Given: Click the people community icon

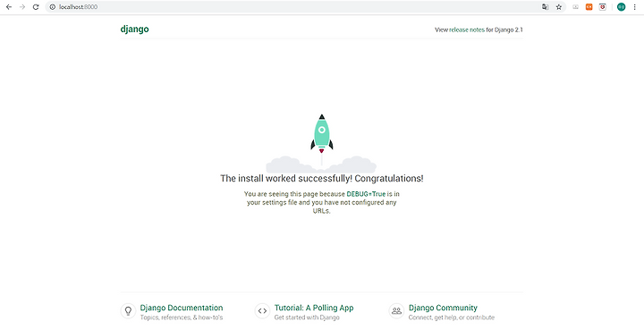Looking at the screenshot, I should tap(396, 310).
